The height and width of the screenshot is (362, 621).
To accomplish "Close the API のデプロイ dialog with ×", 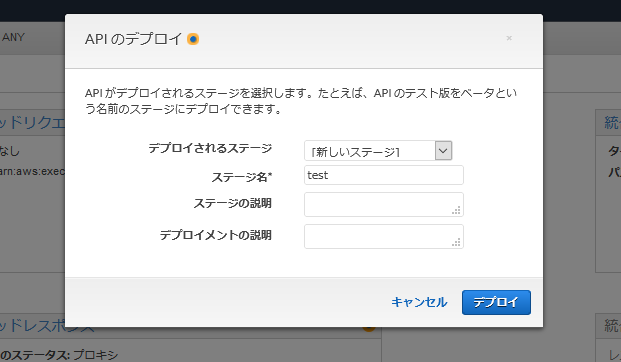I will point(509,38).
